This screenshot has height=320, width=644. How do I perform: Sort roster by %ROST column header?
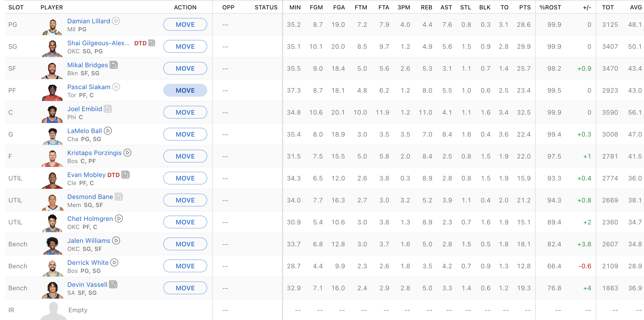pos(550,7)
